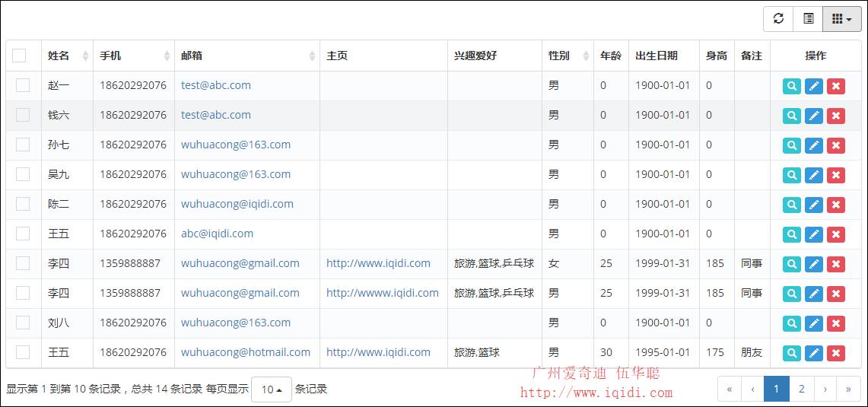Sort by 手机 column
Screen dimensions: 868x407
click(134, 56)
